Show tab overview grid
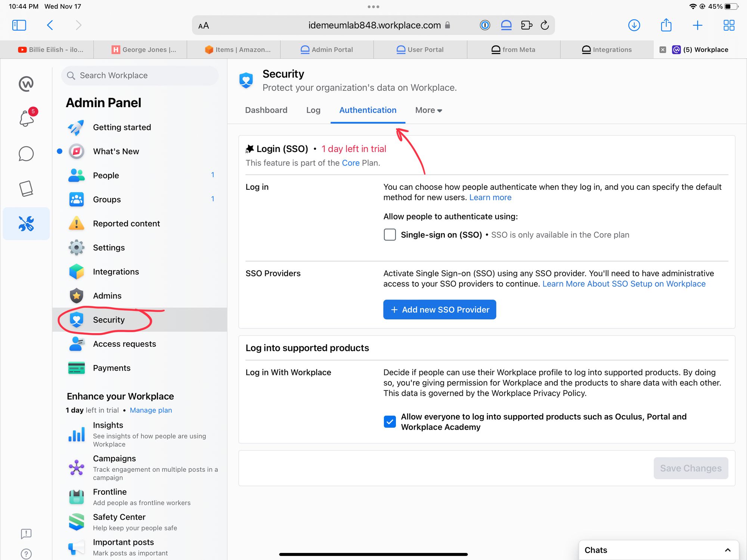Image resolution: width=747 pixels, height=560 pixels. [729, 25]
